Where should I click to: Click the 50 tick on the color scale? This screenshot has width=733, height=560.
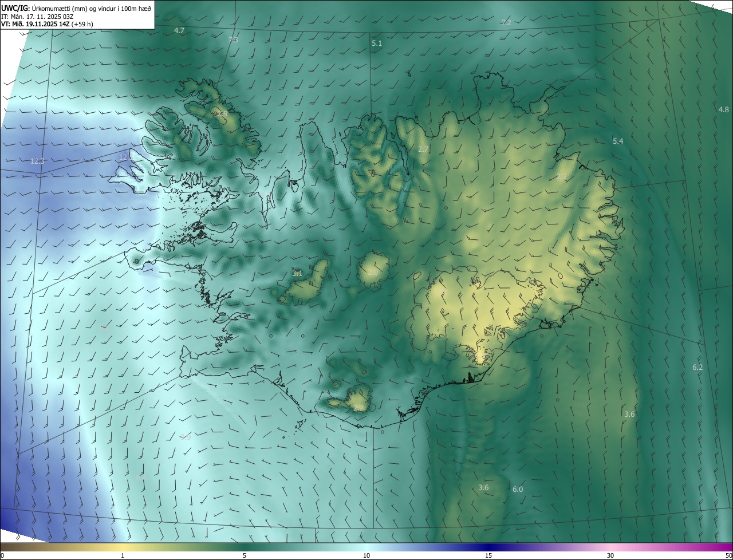pos(728,556)
